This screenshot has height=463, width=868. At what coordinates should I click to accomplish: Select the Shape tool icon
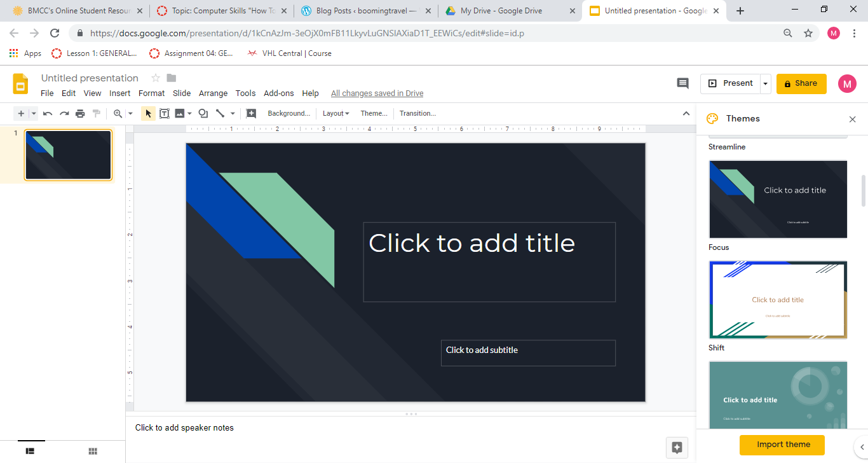[203, 114]
